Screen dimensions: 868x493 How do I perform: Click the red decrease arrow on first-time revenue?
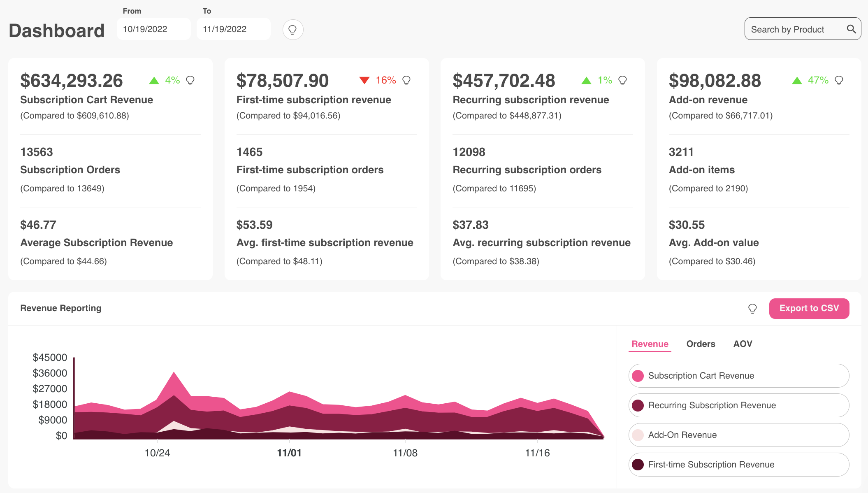(365, 80)
